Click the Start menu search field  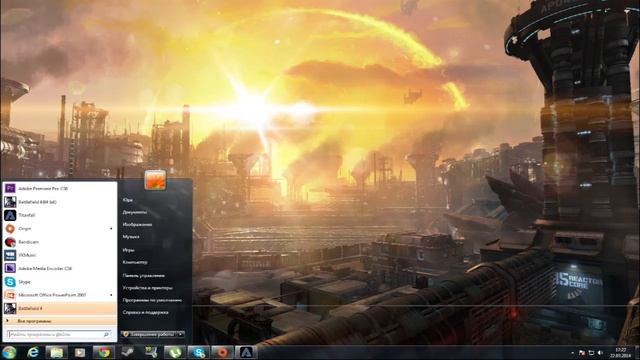pos(59,334)
